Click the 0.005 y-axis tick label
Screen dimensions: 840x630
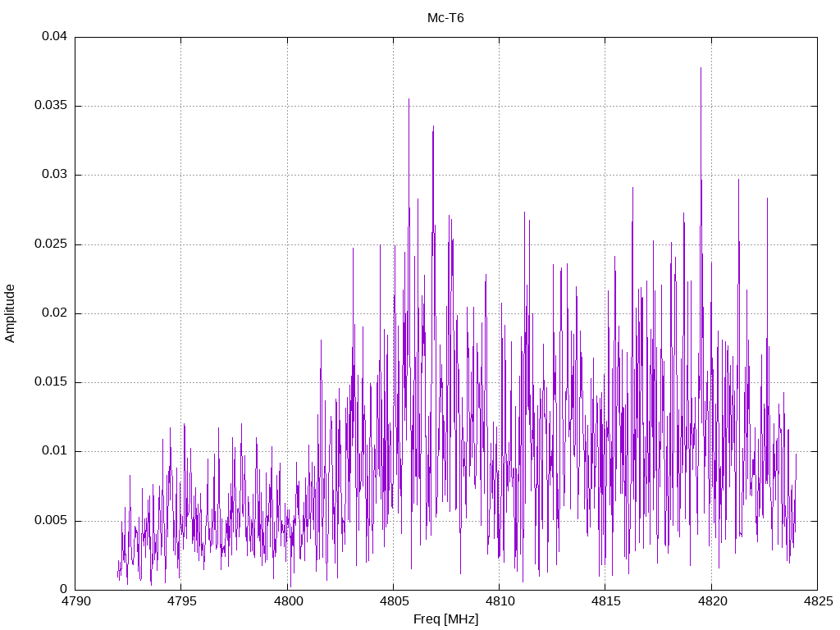[x=51, y=521]
